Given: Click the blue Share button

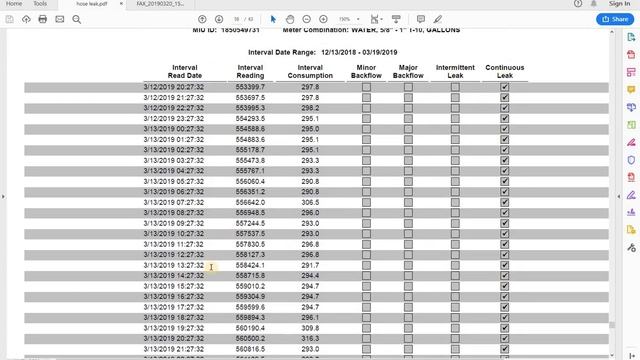Looking at the screenshot, I should 615,19.
